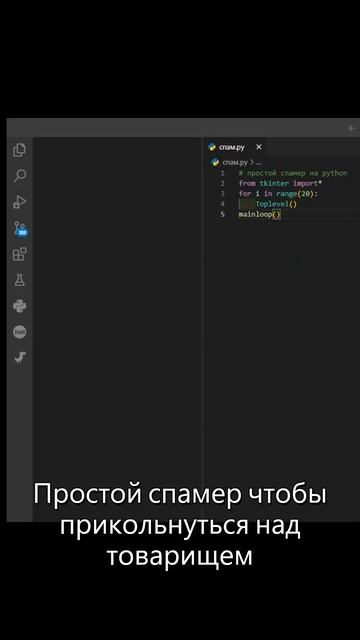Open the Python extension panel

tap(19, 306)
